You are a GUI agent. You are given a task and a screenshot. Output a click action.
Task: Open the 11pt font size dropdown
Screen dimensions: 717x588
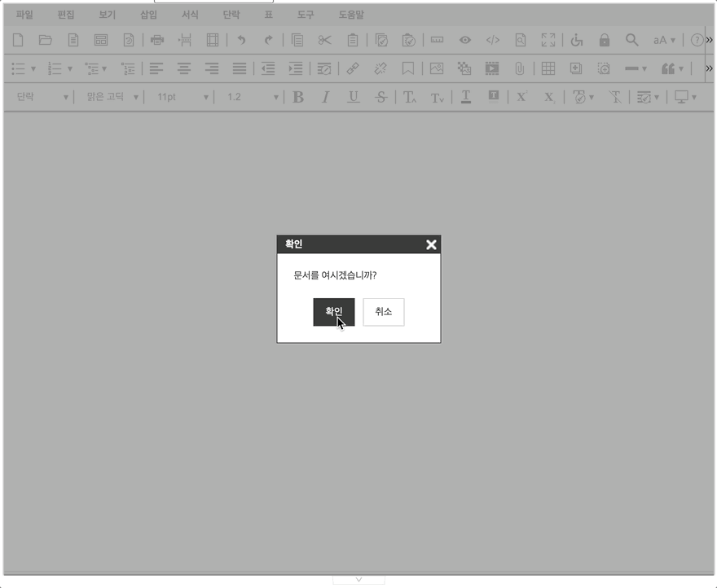tap(183, 97)
